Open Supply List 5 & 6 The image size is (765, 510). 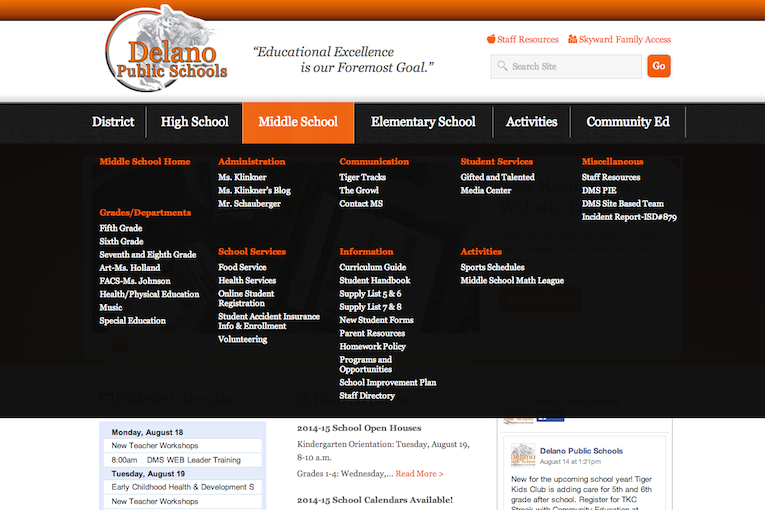370,293
